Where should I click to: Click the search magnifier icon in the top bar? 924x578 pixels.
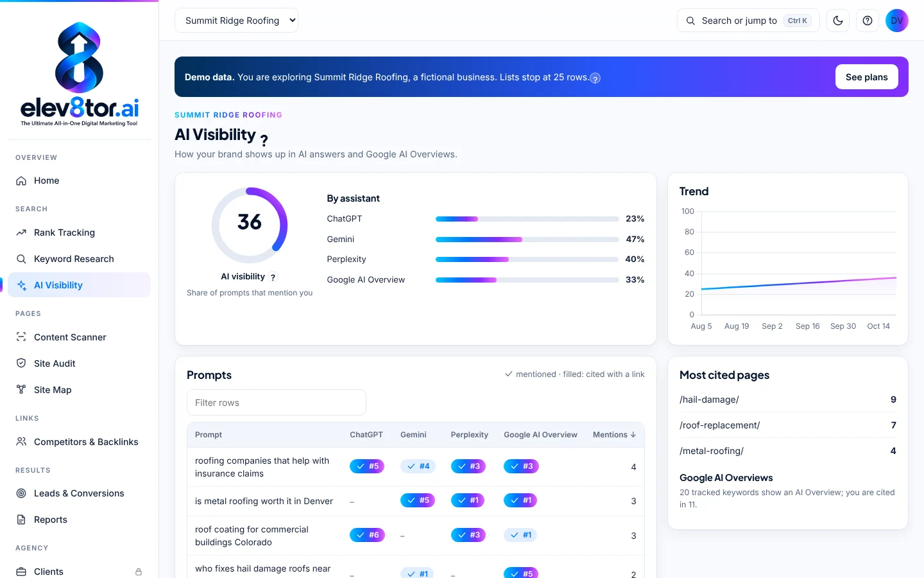click(x=690, y=21)
